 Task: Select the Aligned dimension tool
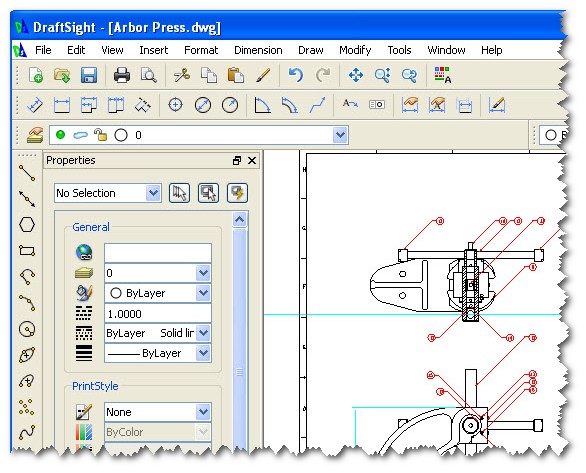point(35,105)
